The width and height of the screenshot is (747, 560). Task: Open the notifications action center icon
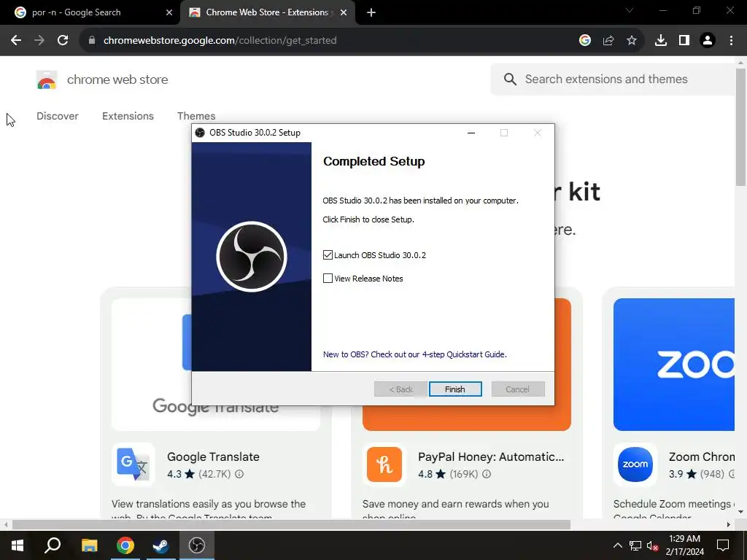[x=723, y=545]
